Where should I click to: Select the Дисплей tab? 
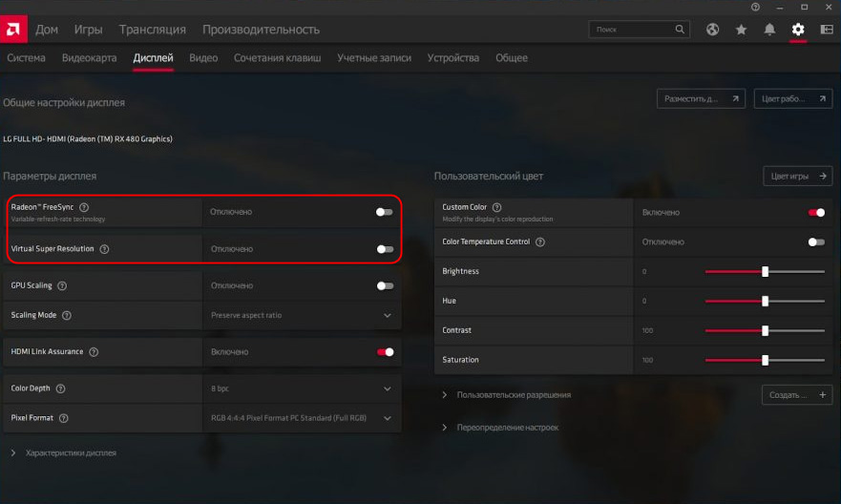click(153, 58)
